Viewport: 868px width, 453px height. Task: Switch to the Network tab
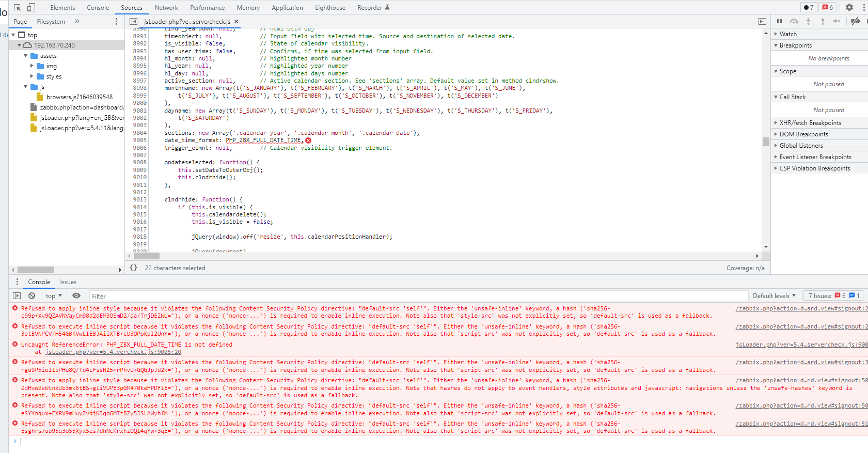[x=166, y=7]
